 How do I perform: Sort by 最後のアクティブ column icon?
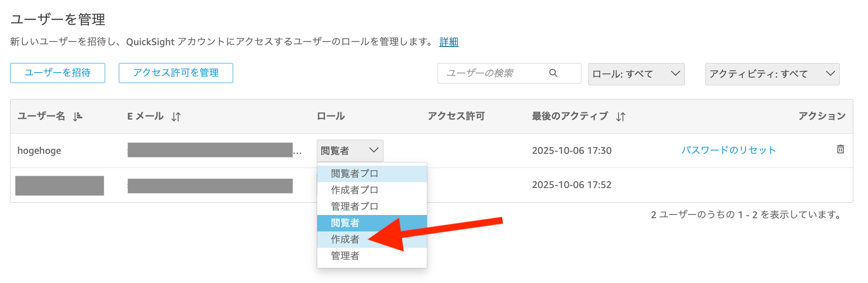coord(620,117)
